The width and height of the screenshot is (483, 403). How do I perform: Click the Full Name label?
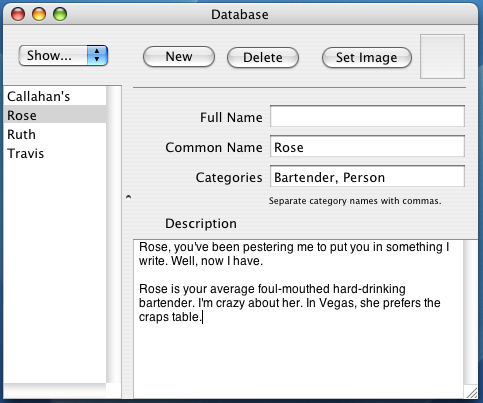pyautogui.click(x=231, y=117)
